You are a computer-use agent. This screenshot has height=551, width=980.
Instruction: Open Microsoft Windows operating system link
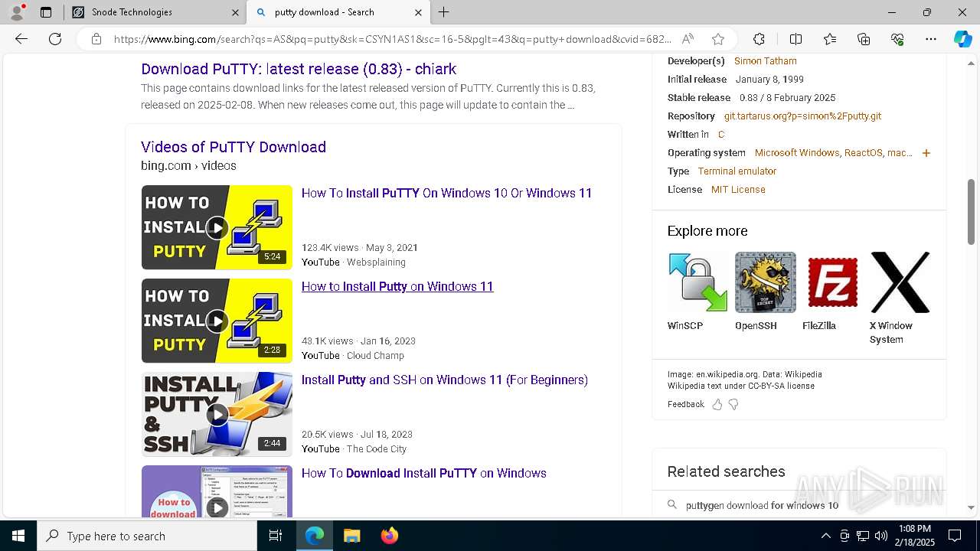797,153
